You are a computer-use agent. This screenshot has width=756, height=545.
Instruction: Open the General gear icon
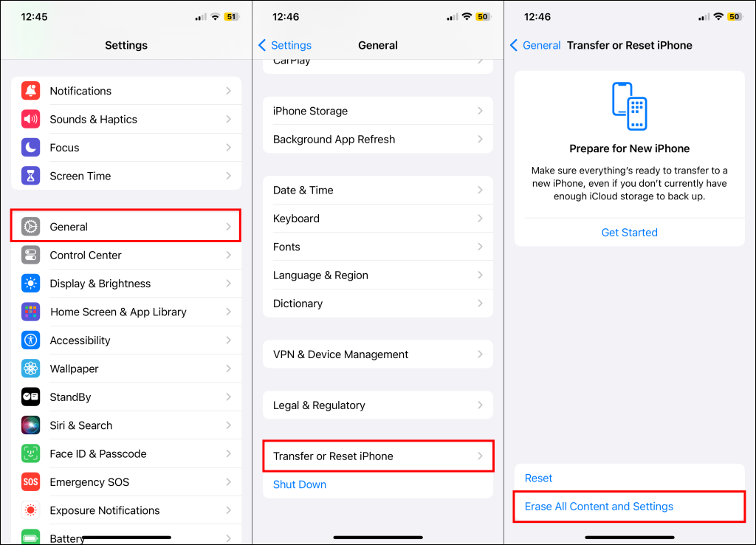tap(30, 227)
